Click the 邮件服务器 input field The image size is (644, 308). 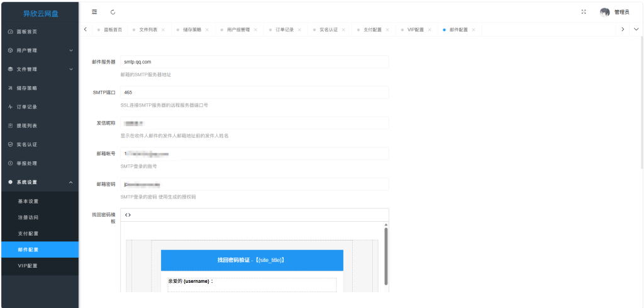255,62
